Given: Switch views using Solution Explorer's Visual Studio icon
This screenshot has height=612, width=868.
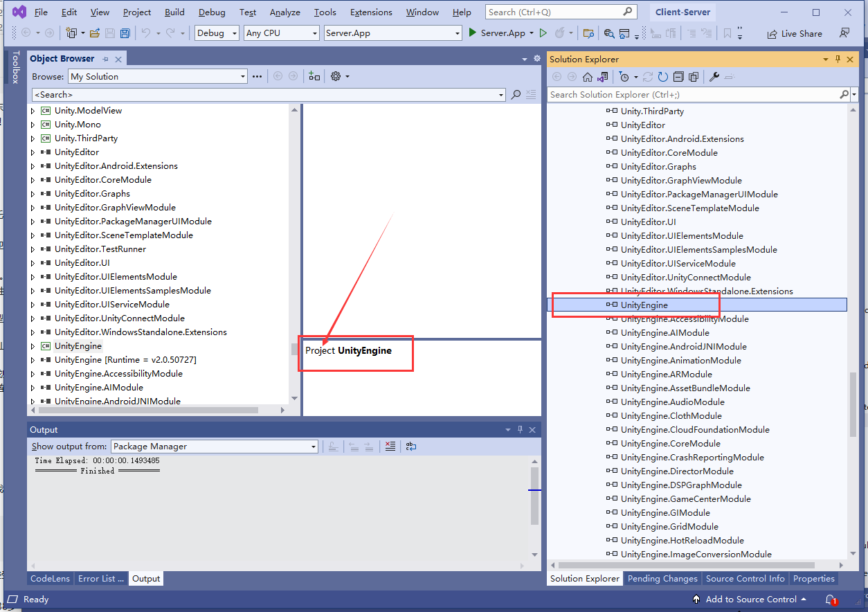Looking at the screenshot, I should [x=603, y=77].
